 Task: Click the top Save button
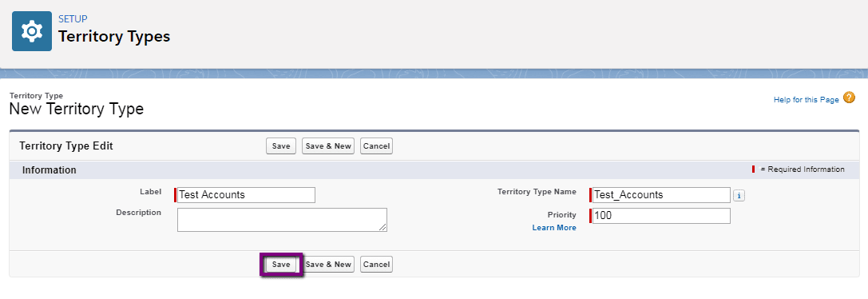click(281, 146)
